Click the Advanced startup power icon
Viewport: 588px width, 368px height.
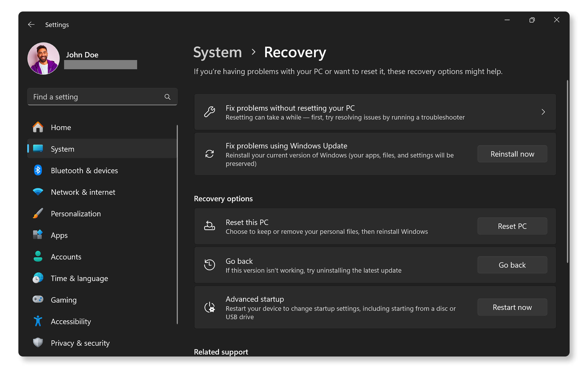coord(209,307)
